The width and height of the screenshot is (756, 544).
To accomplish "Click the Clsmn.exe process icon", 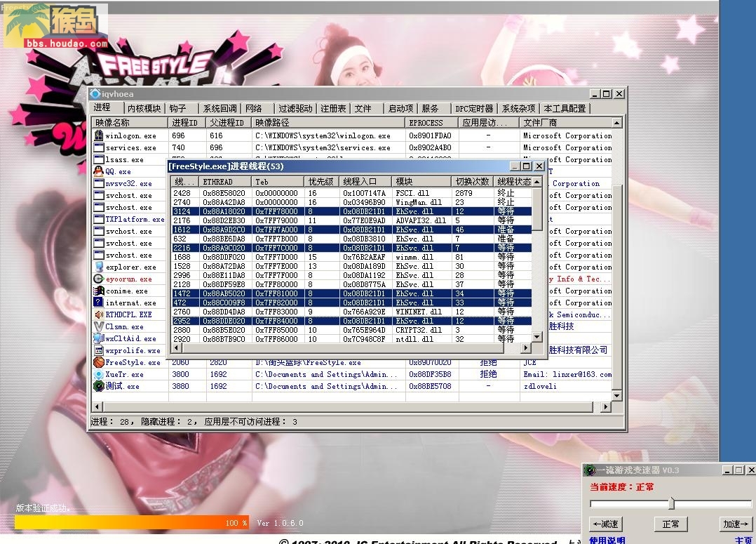I will click(98, 326).
